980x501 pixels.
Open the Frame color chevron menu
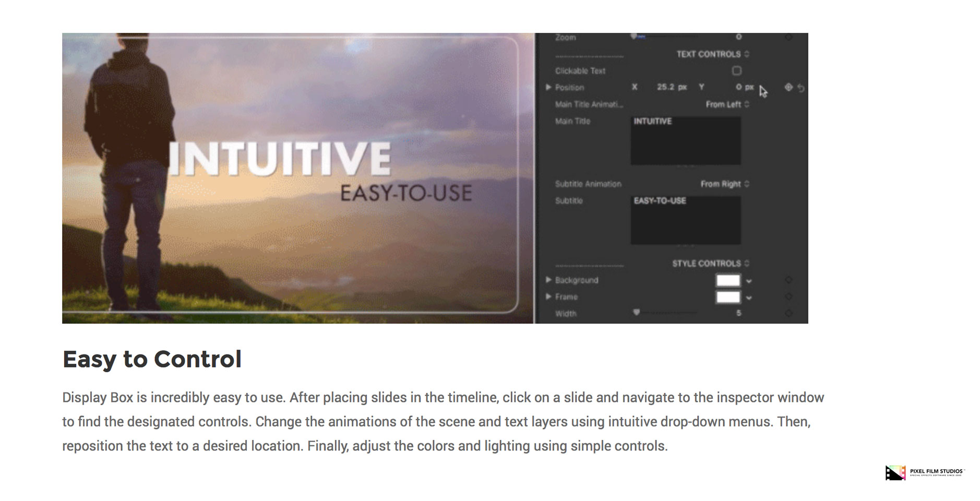point(749,297)
